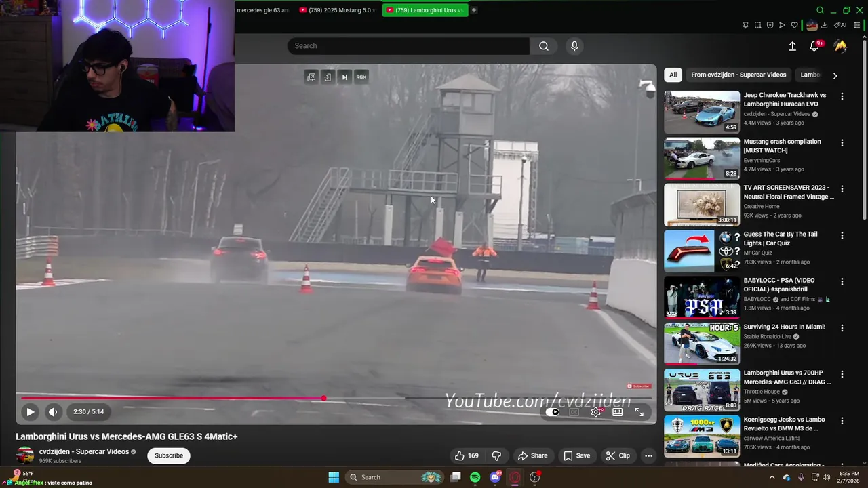Click the cvdzijden channel avatar
The height and width of the screenshot is (488, 868).
click(25, 455)
